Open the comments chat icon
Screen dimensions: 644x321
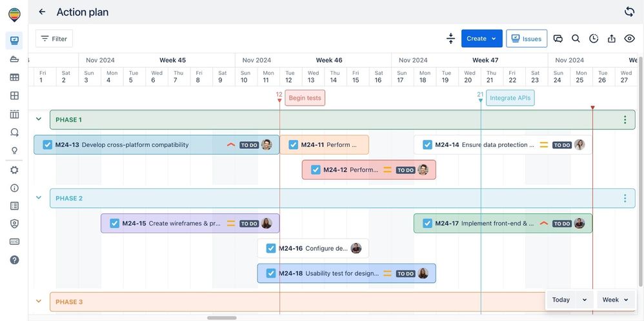[x=558, y=39]
